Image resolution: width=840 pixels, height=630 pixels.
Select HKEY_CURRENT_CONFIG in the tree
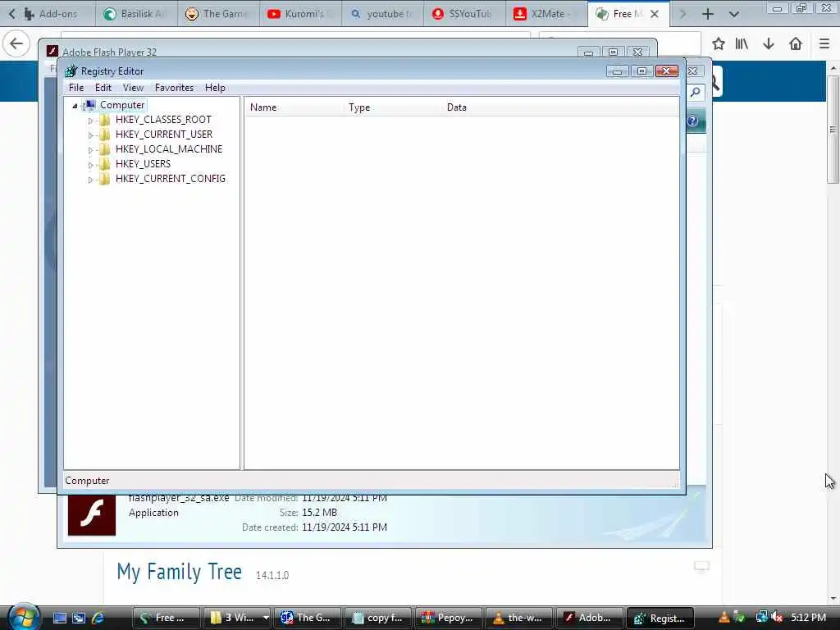point(171,178)
